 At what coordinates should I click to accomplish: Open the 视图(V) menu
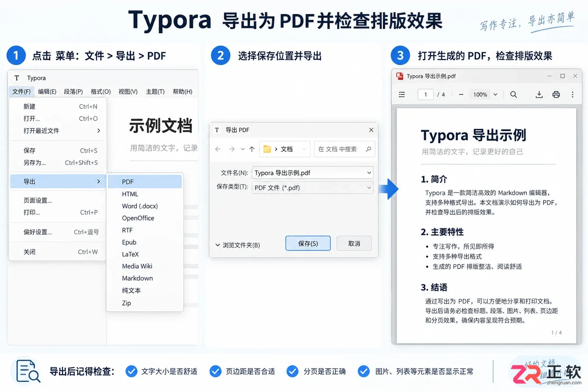tap(128, 92)
